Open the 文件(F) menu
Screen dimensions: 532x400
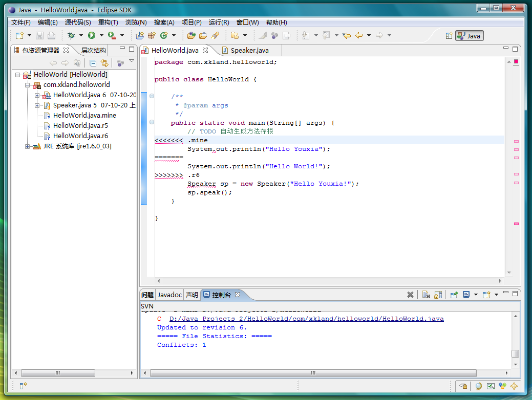pyautogui.click(x=20, y=23)
